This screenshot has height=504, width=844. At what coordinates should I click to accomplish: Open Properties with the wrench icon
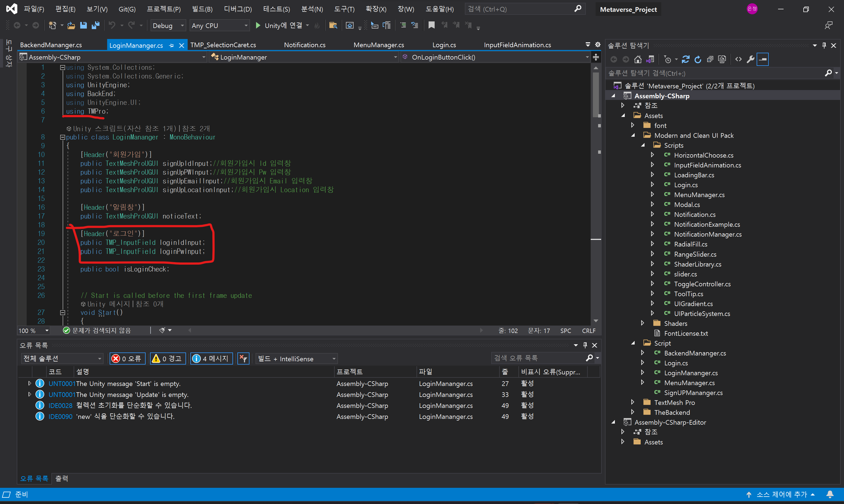[x=751, y=60]
